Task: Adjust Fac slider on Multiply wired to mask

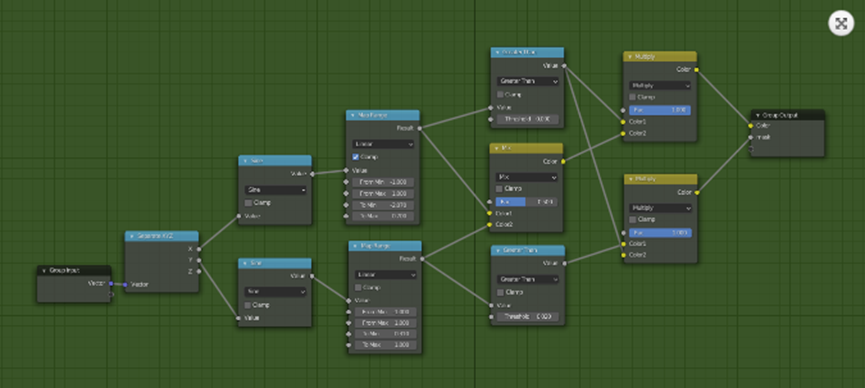Action: [660, 233]
